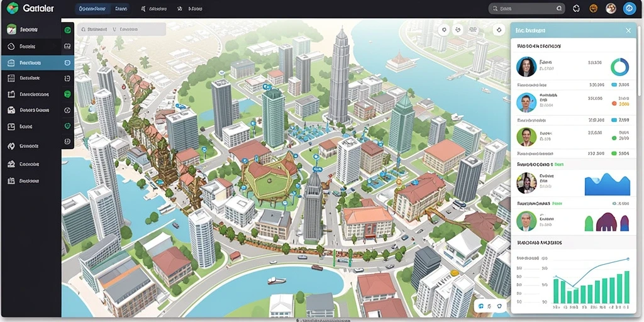Click the blue map marker on the tall teal tower

pos(265,87)
